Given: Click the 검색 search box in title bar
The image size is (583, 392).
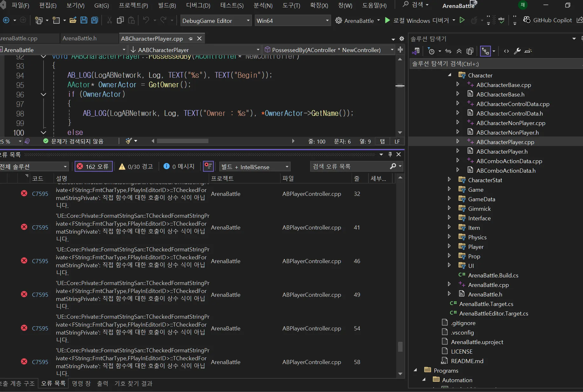Looking at the screenshot, I should click(x=416, y=5).
